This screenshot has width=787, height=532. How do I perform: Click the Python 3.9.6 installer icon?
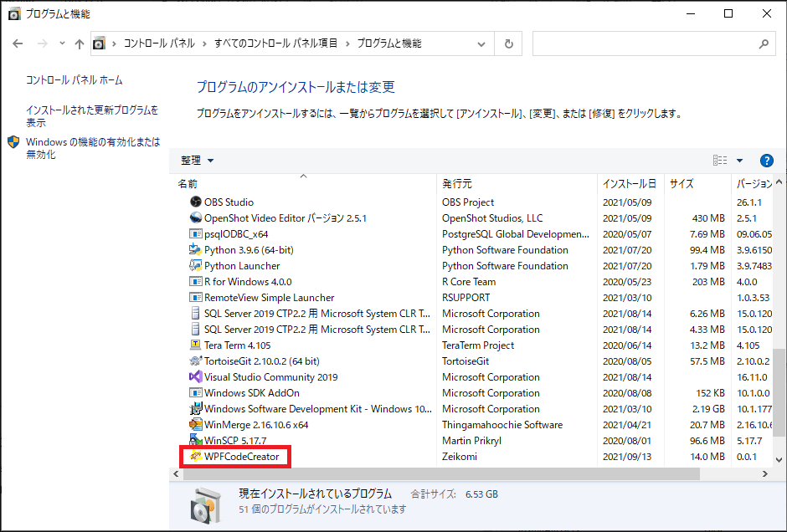pos(195,250)
